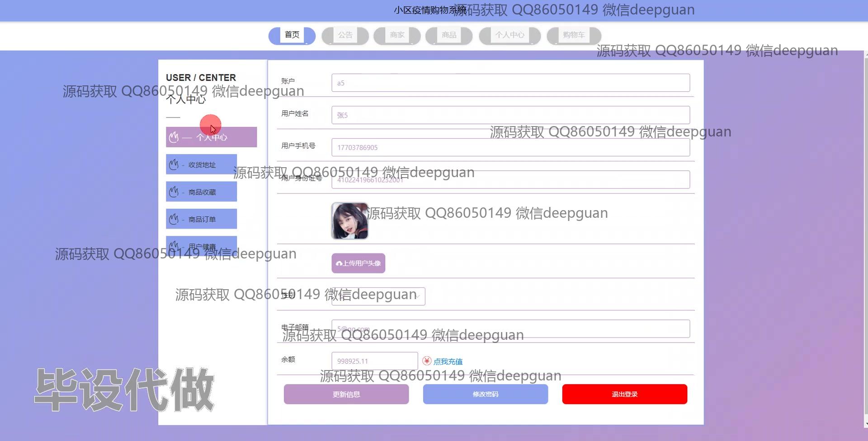Viewport: 868px width, 441px height.
Task: Click the 用户姓名 input field
Action: click(510, 115)
